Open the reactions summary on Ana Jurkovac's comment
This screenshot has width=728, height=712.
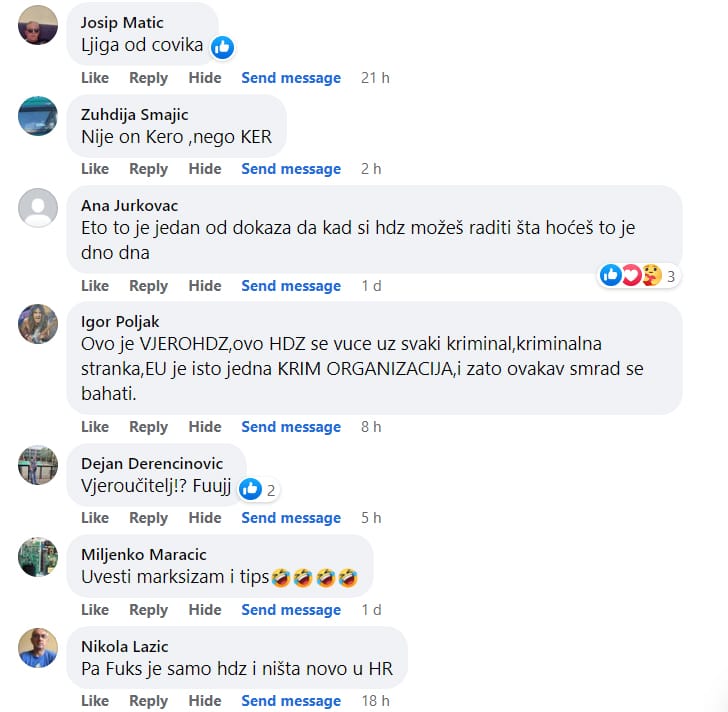[638, 276]
